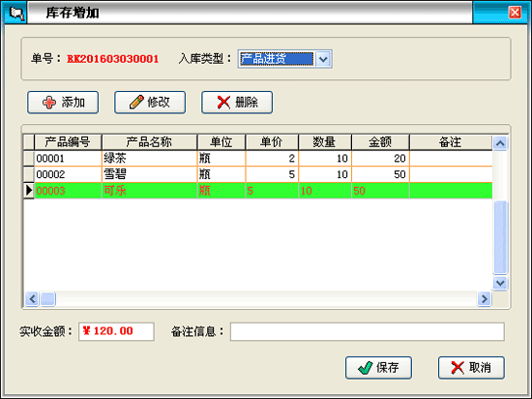Expand the 入库类型 dropdown arrow
The image size is (532, 399).
pyautogui.click(x=323, y=59)
